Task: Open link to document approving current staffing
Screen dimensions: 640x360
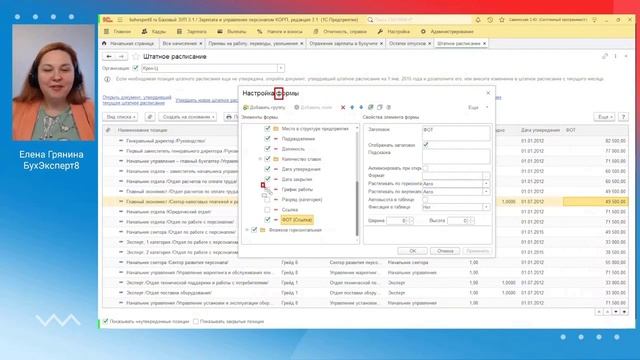Action: tap(137, 100)
